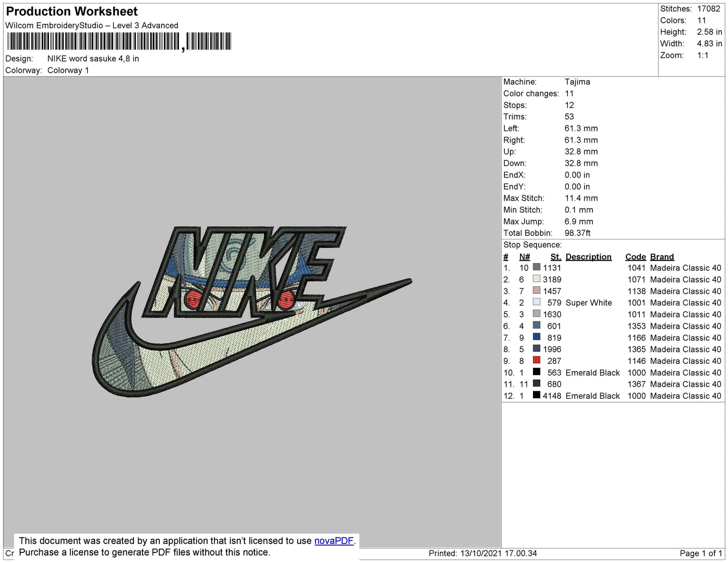Select the Super White color swatch

click(537, 302)
